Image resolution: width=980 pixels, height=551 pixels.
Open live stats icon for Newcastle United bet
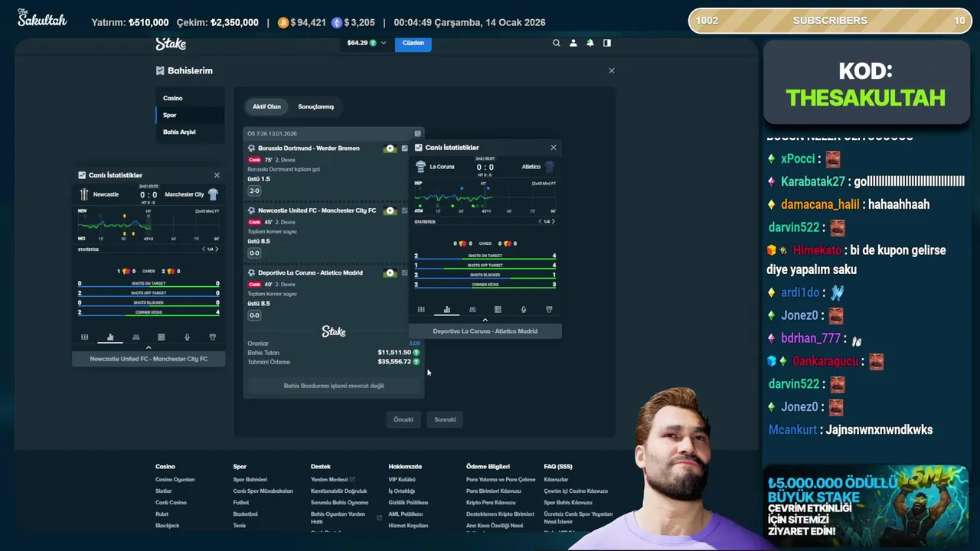(405, 210)
